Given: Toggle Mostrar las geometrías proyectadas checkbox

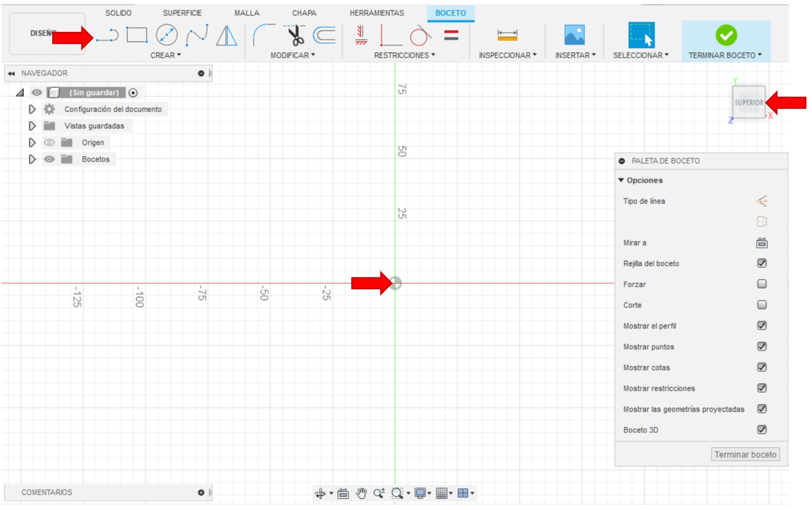Looking at the screenshot, I should pyautogui.click(x=761, y=408).
